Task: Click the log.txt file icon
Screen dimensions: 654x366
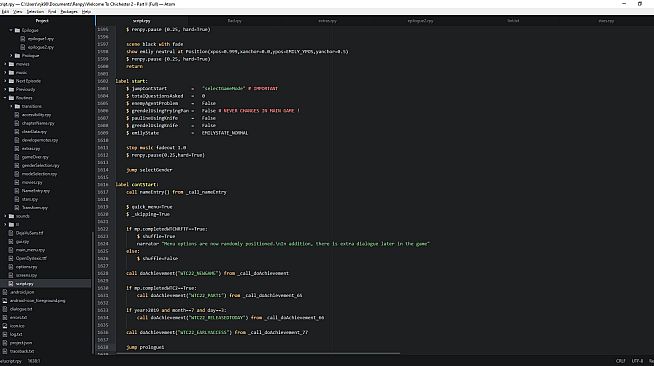Action: (x=5, y=334)
